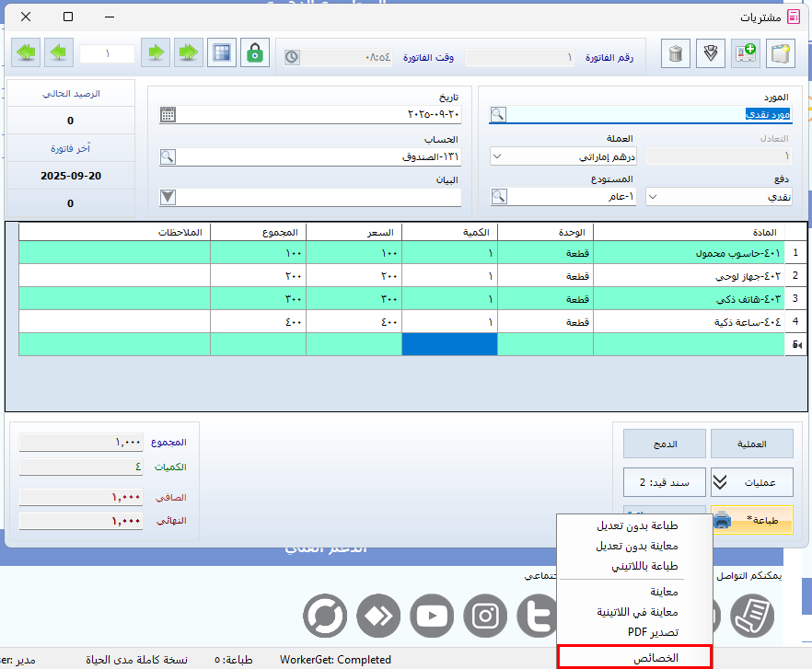812x669 pixels.
Task: Click the 'العملية' button
Action: pos(751,444)
